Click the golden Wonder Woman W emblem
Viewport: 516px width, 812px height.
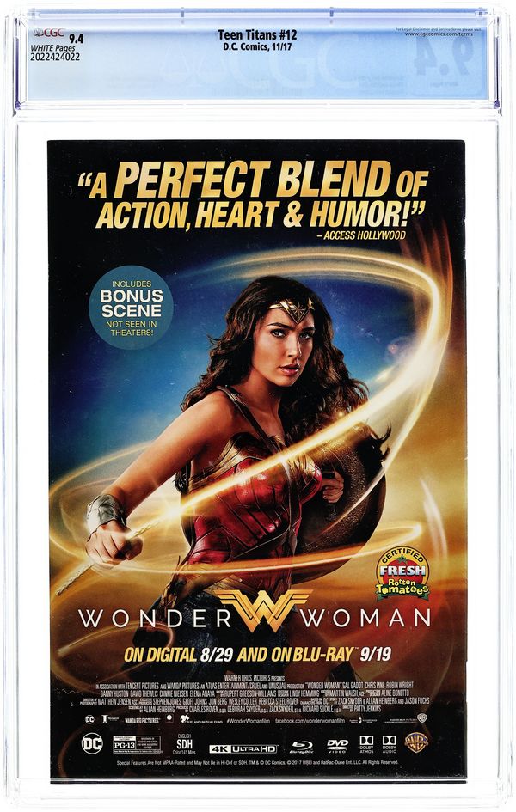(264, 609)
